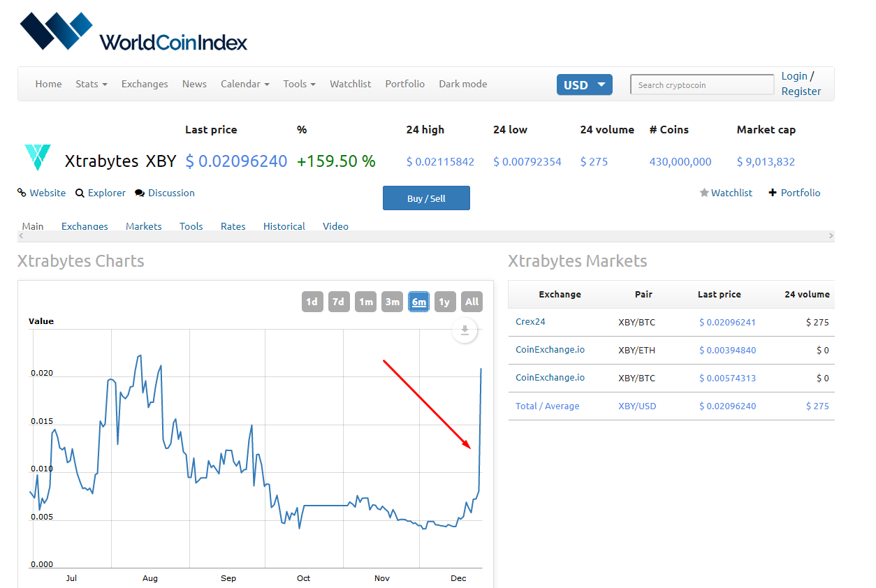This screenshot has width=876, height=588.
Task: Select the 1y chart range
Action: 445,302
